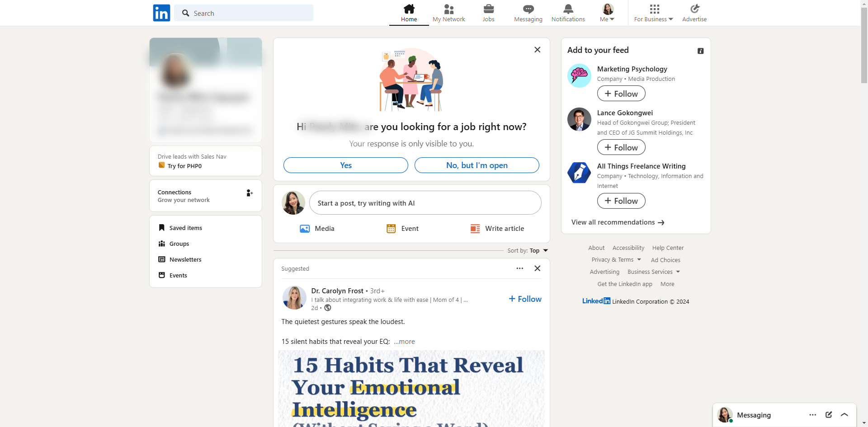Click the Help Center footer link
The width and height of the screenshot is (868, 427).
(x=668, y=248)
